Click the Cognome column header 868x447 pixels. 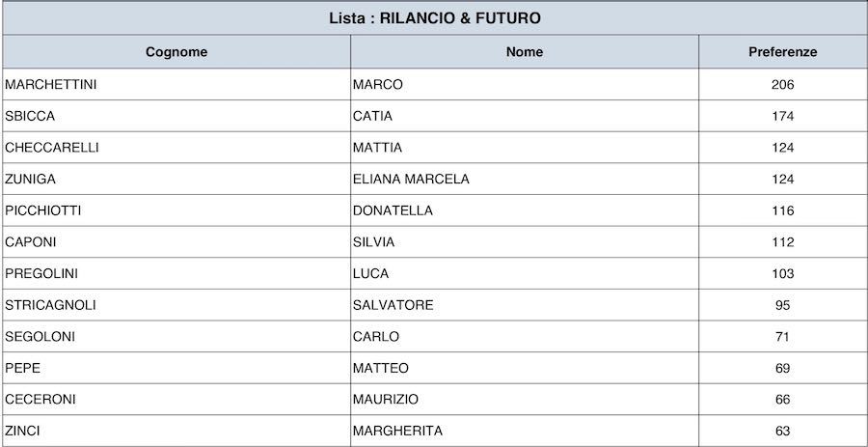pos(176,52)
